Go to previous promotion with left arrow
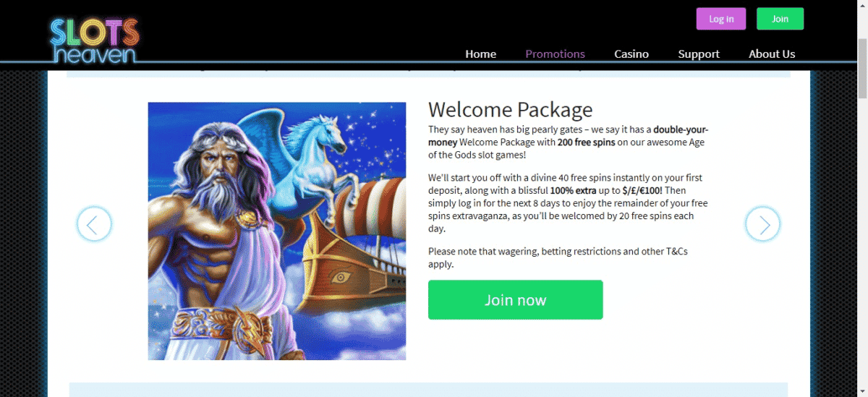868x397 pixels. [94, 224]
